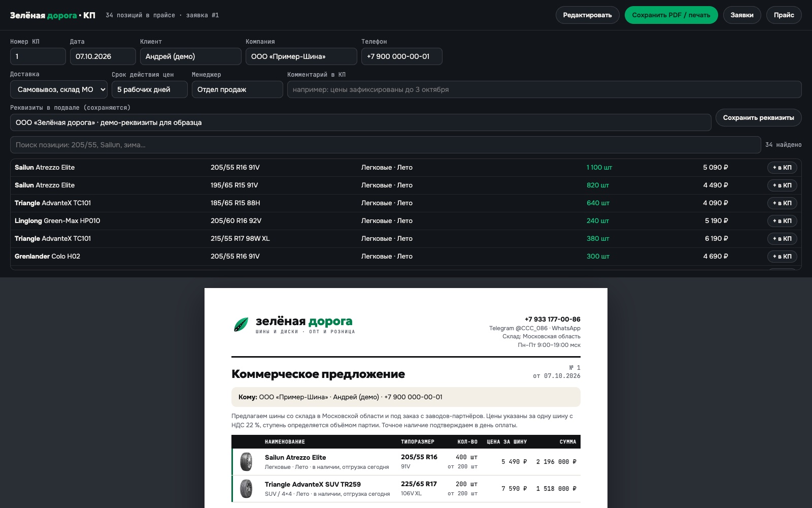The image size is (812, 508).
Task: Click 'Linglong Green-Max HP010' row name
Action: [57, 221]
